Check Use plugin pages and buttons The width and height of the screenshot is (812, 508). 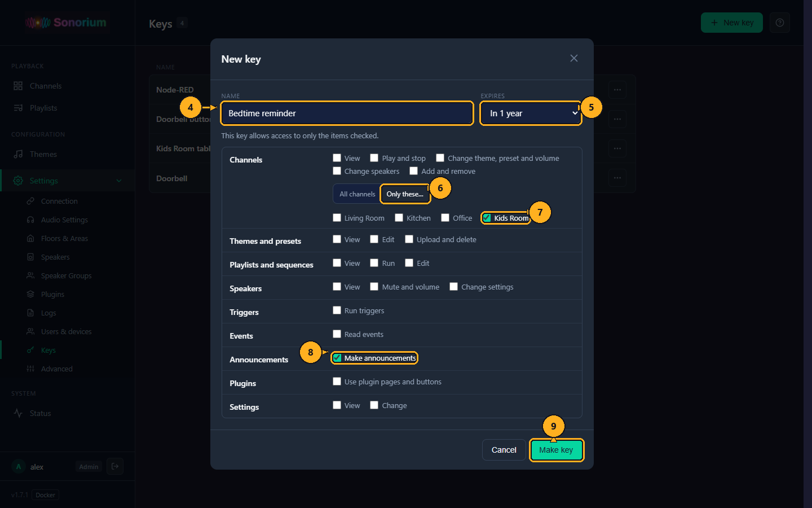tap(337, 382)
